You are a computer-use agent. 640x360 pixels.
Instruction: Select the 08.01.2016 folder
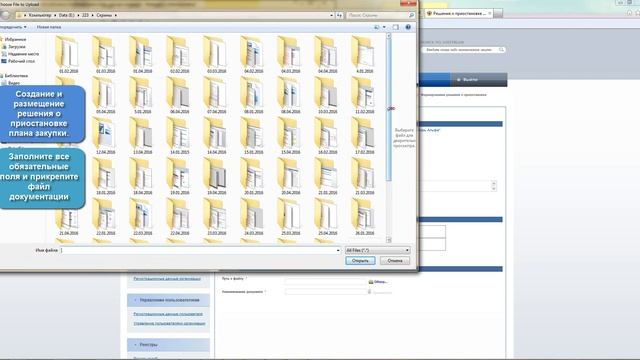(x=253, y=95)
